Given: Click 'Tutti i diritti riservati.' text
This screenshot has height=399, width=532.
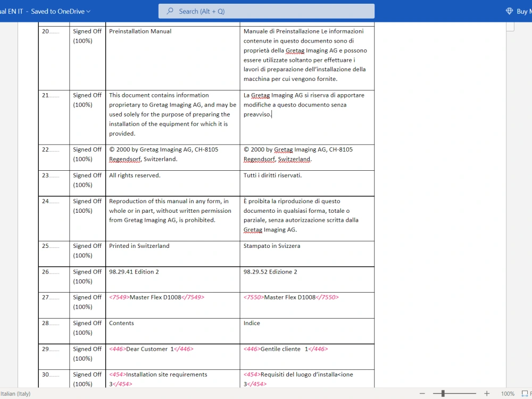Looking at the screenshot, I should coord(272,176).
